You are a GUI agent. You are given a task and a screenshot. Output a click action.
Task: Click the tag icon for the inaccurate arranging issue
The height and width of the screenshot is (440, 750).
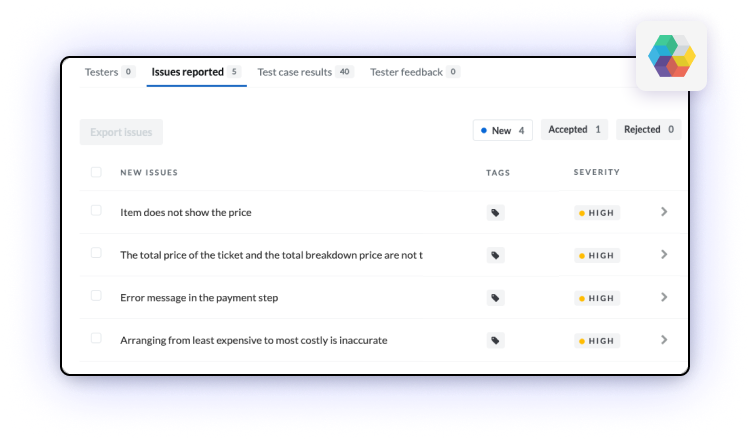pyautogui.click(x=495, y=341)
